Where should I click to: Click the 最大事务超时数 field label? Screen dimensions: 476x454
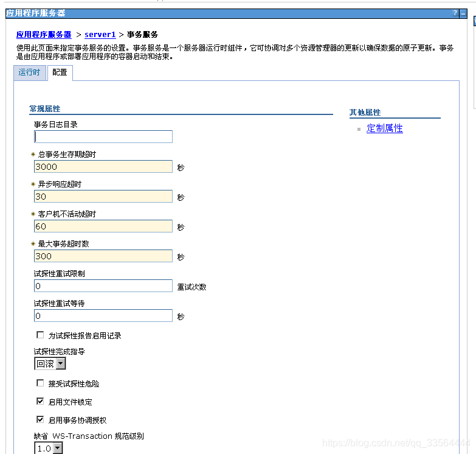coord(63,243)
